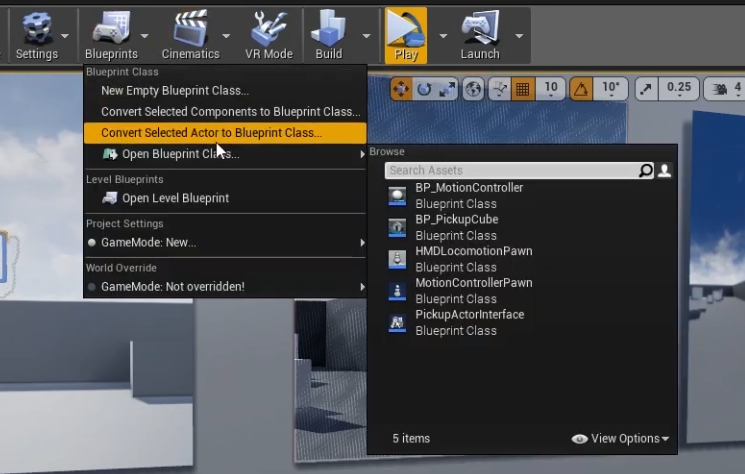The image size is (745, 474).
Task: Click the BP_MotionController thumbnail
Action: coord(397,196)
